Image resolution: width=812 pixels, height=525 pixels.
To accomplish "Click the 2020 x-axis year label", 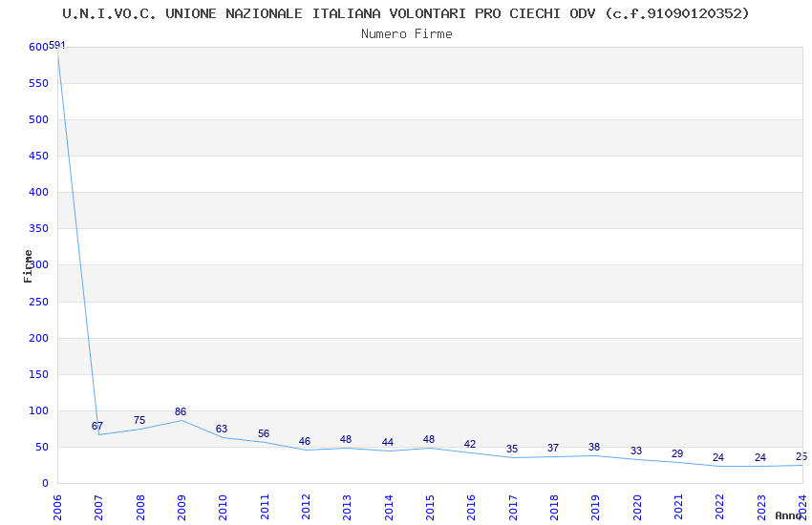I will 637,507.
